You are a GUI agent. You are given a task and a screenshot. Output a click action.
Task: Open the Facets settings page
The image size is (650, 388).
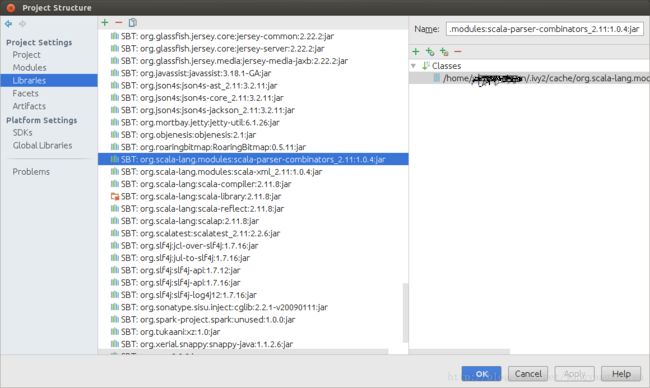[25, 93]
